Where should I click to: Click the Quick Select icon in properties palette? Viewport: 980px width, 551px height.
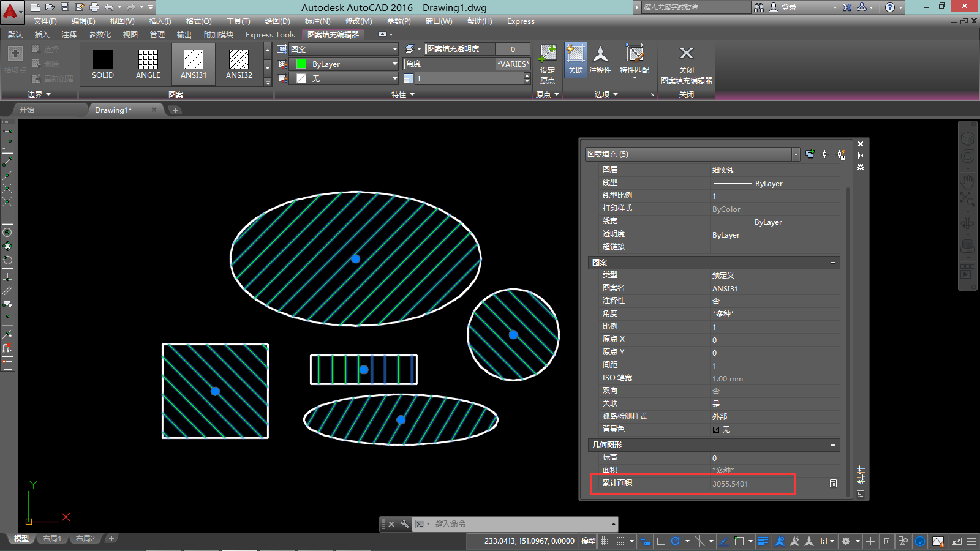(840, 154)
